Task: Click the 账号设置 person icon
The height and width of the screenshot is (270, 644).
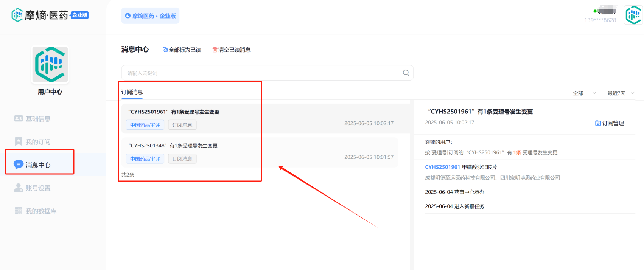Action: click(19, 188)
